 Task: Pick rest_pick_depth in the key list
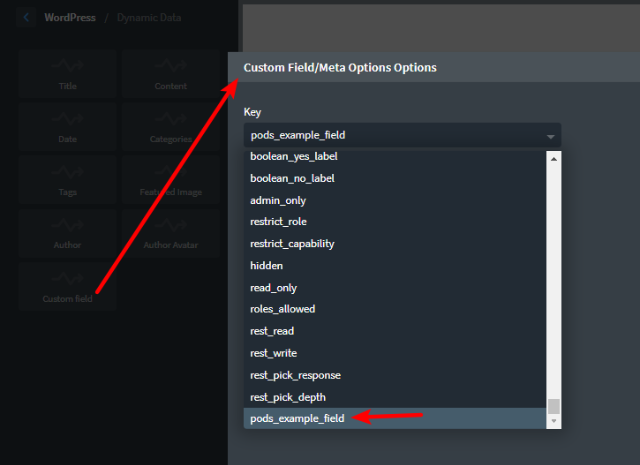(x=395, y=397)
